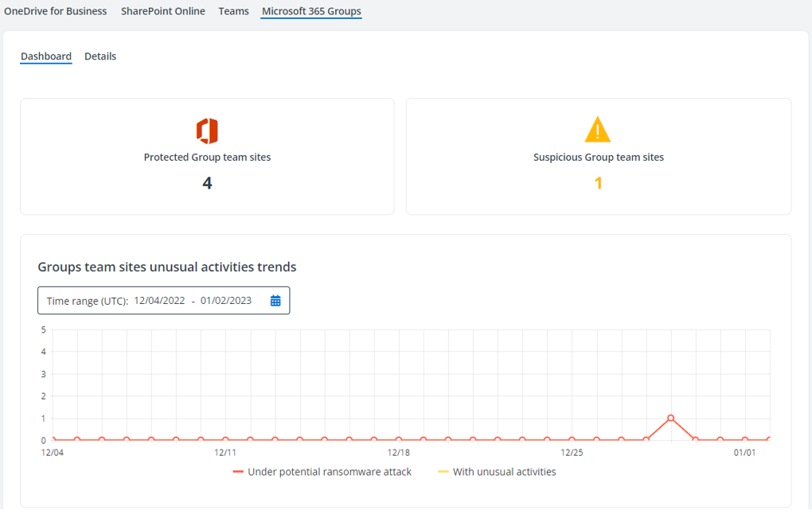Viewport: 812px width, 514px height.
Task: Open the Details sub-tab
Action: pyautogui.click(x=100, y=56)
